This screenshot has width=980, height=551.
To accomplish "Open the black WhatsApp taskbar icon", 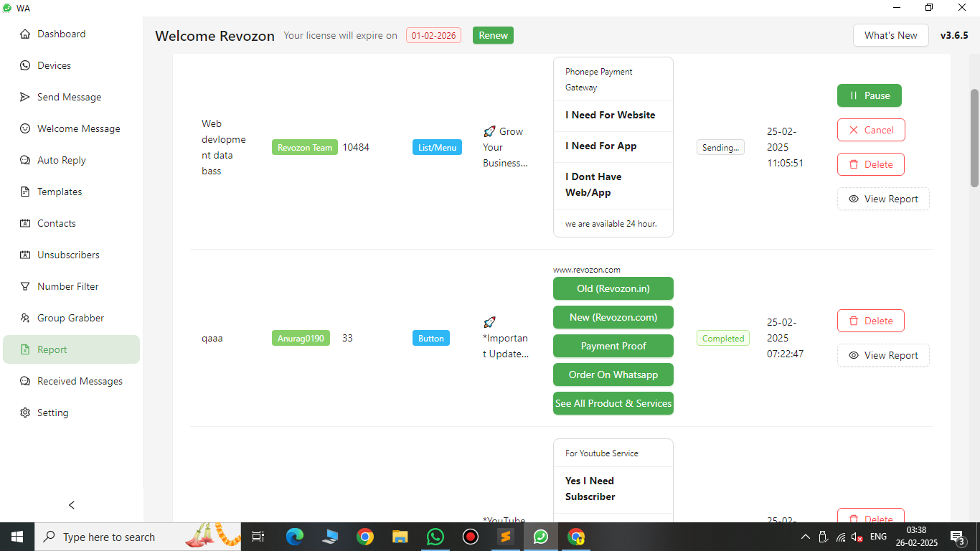I will click(x=435, y=537).
